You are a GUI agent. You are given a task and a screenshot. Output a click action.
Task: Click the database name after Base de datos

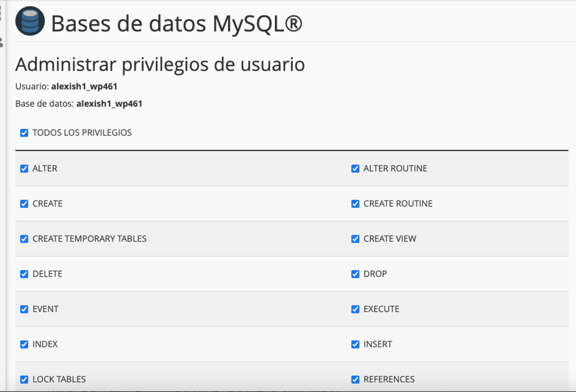tap(109, 104)
